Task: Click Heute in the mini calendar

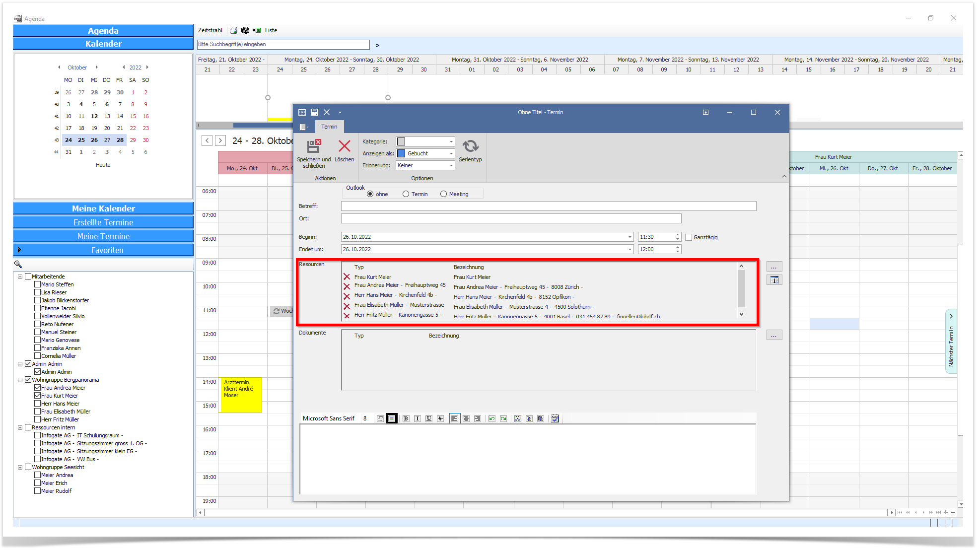Action: click(103, 165)
